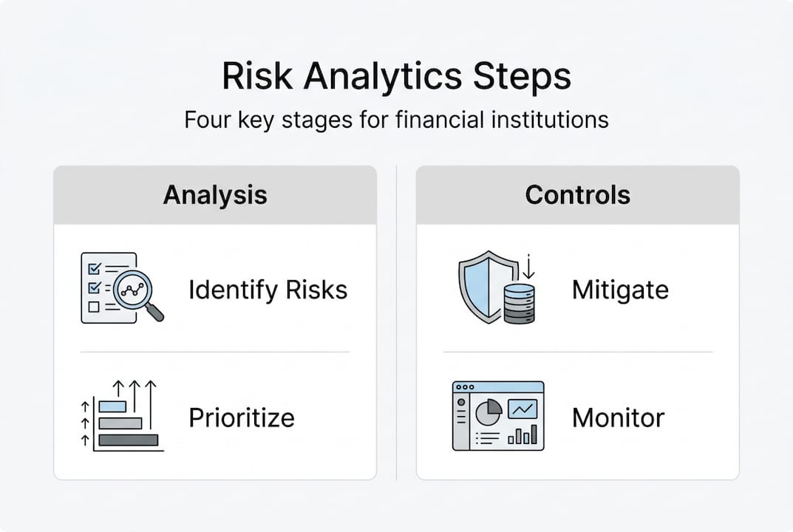Pick the light blue bar in Prioritize chart

(112, 406)
